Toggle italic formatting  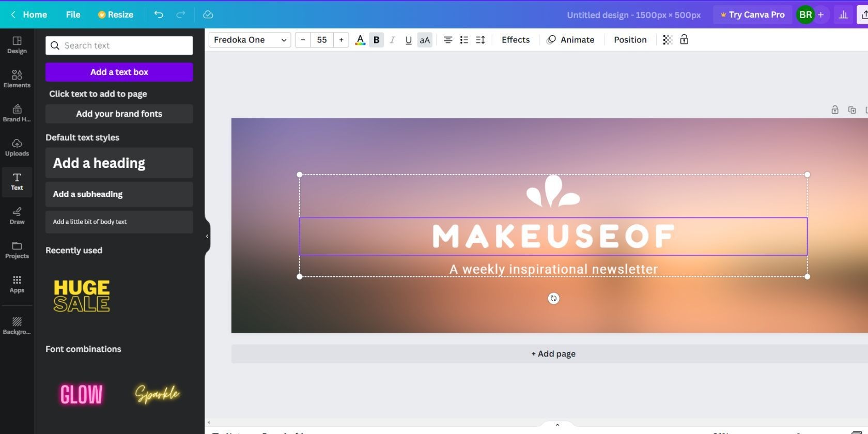click(392, 40)
